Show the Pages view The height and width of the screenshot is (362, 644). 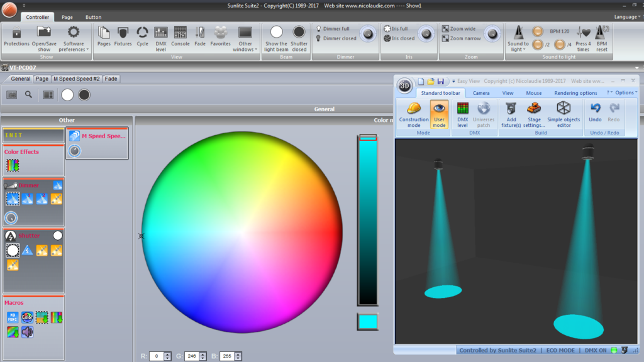coord(104,36)
